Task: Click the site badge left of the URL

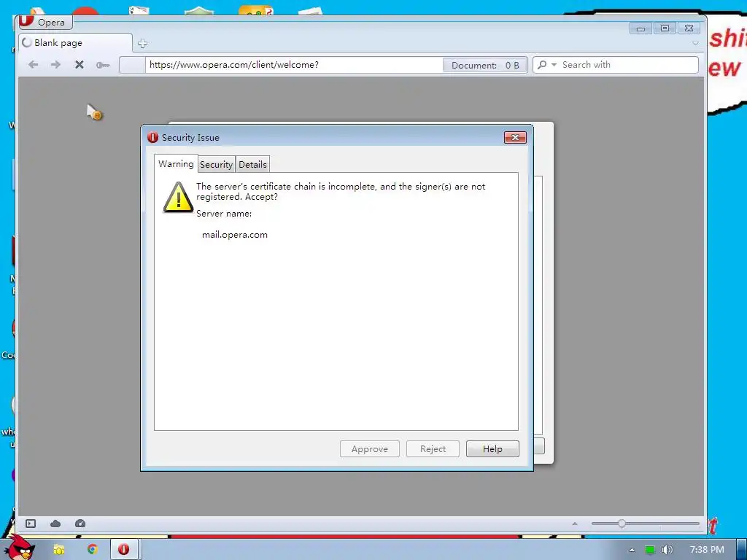Action: 132,65
